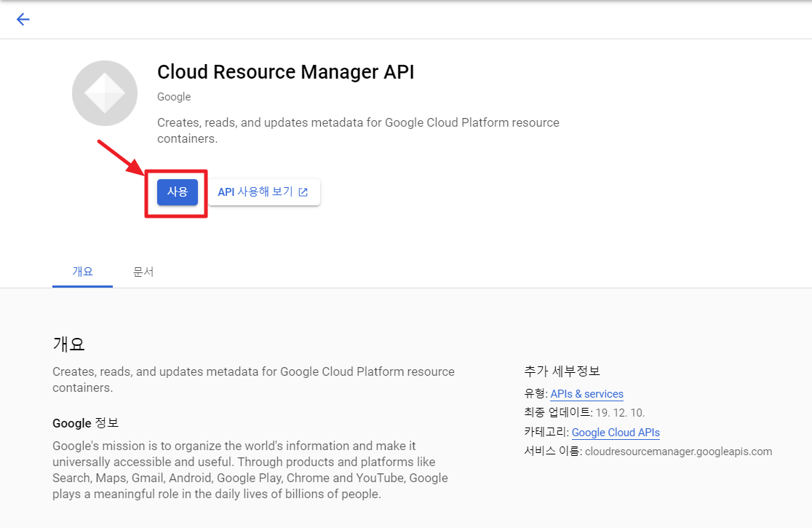Click the API description in the page header
812x528 pixels.
click(358, 130)
